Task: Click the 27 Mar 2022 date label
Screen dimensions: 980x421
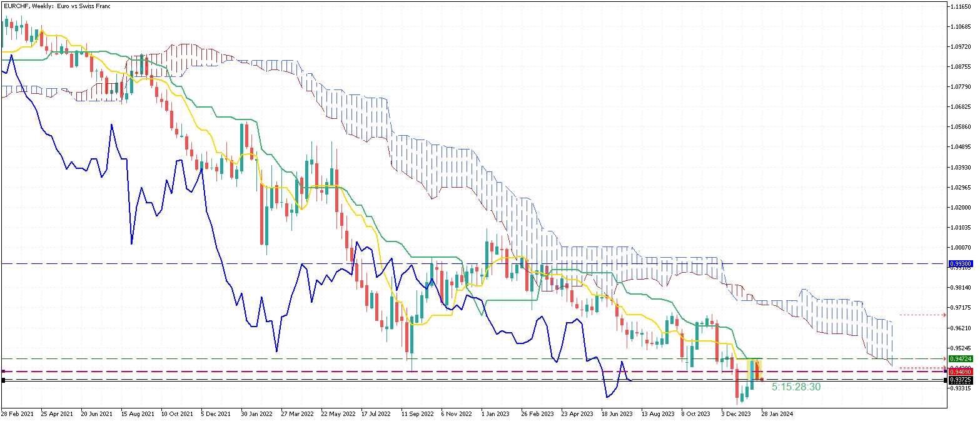Action: 296,414
